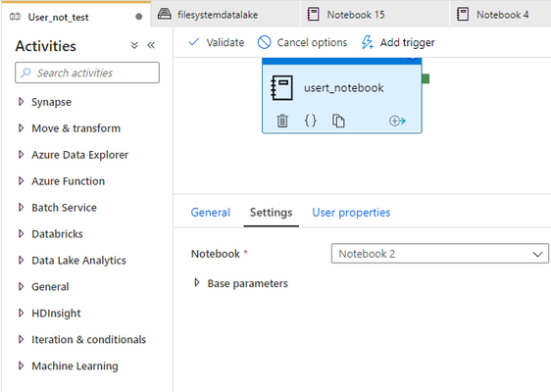The height and width of the screenshot is (392, 551).
Task: Expand all activity groups with double down chevron
Action: [x=134, y=45]
